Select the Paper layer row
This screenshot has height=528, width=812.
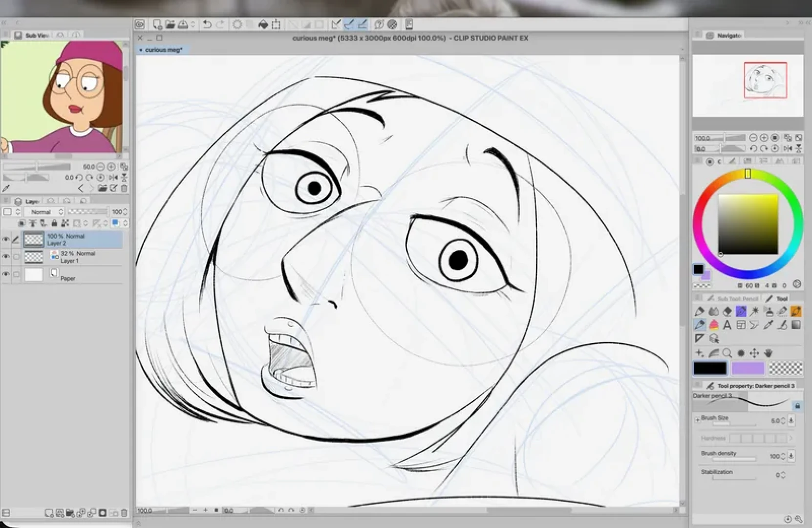pyautogui.click(x=72, y=274)
